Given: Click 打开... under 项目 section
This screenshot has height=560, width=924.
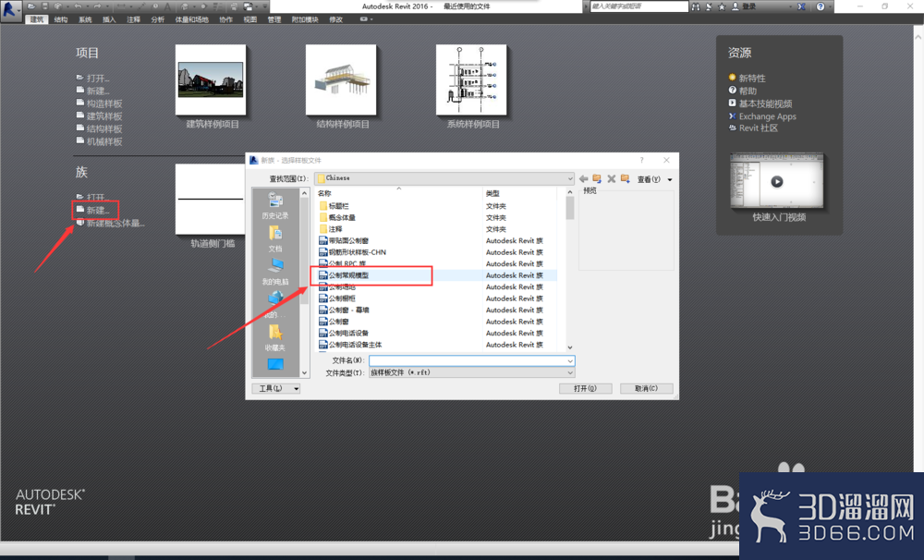Looking at the screenshot, I should (93, 78).
